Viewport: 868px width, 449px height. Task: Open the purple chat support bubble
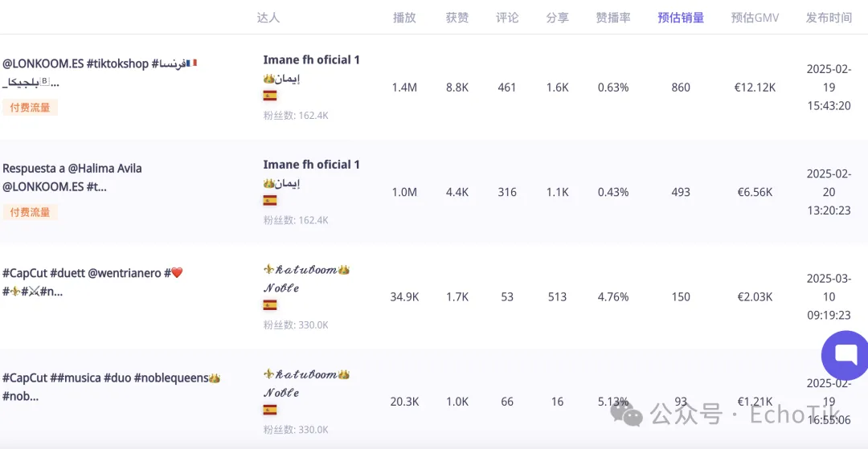point(845,355)
